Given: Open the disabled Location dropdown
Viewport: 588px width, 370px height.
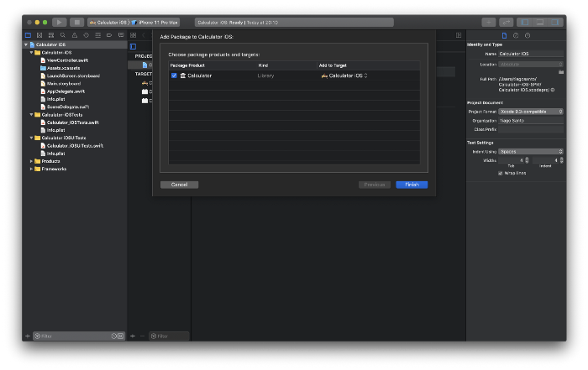Looking at the screenshot, I should [x=531, y=65].
